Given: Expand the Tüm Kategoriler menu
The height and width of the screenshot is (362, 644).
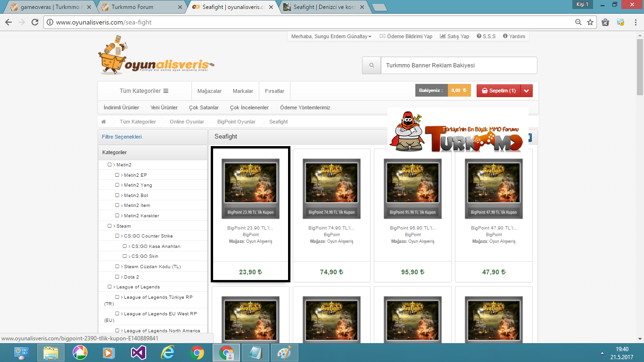Looking at the screenshot, I should coord(144,91).
